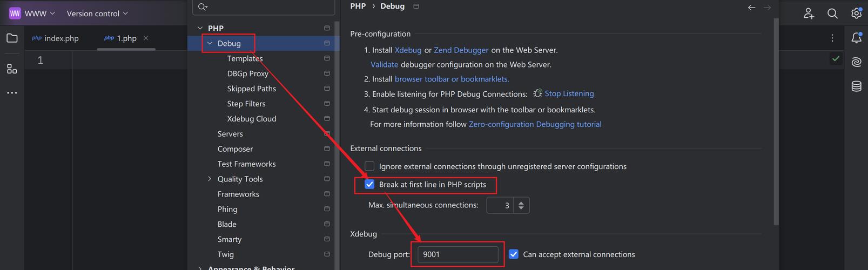Uncheck Break at first line in PHP scripts
This screenshot has height=270, width=868.
pos(369,185)
